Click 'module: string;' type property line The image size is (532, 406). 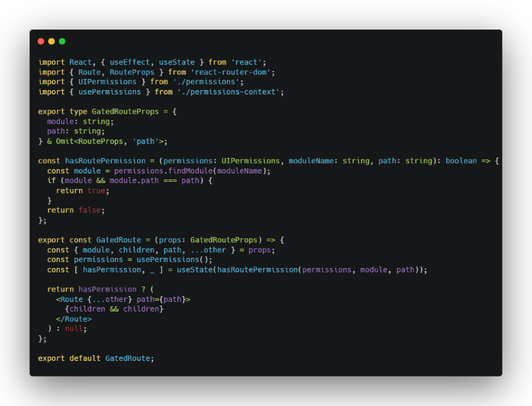coord(81,121)
